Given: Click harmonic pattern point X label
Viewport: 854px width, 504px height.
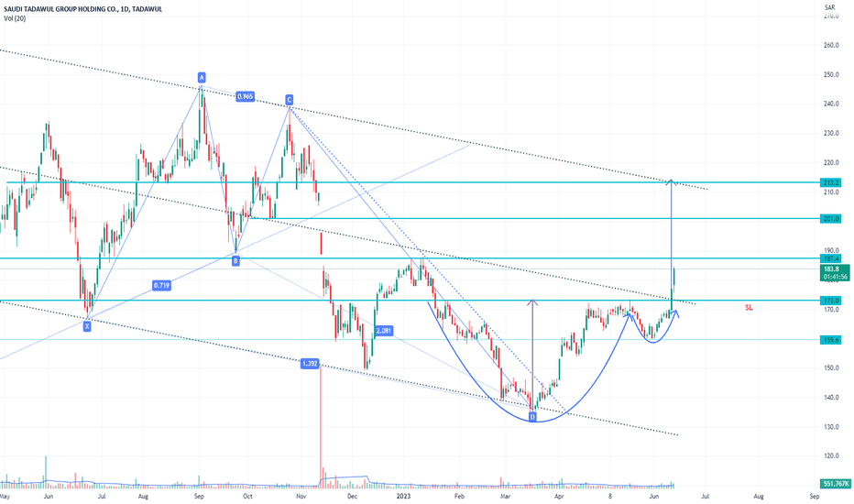Looking at the screenshot, I should (x=87, y=326).
